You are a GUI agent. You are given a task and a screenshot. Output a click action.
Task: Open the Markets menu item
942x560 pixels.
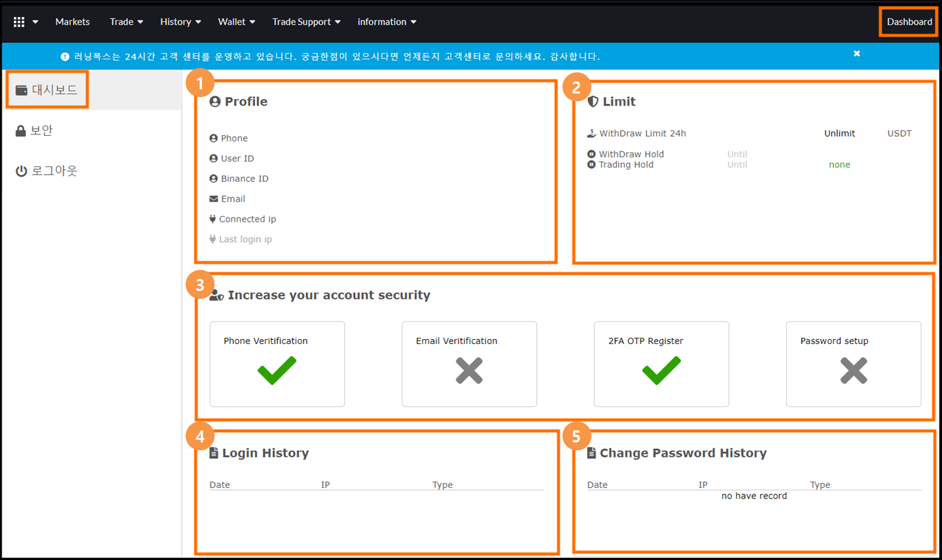[72, 22]
